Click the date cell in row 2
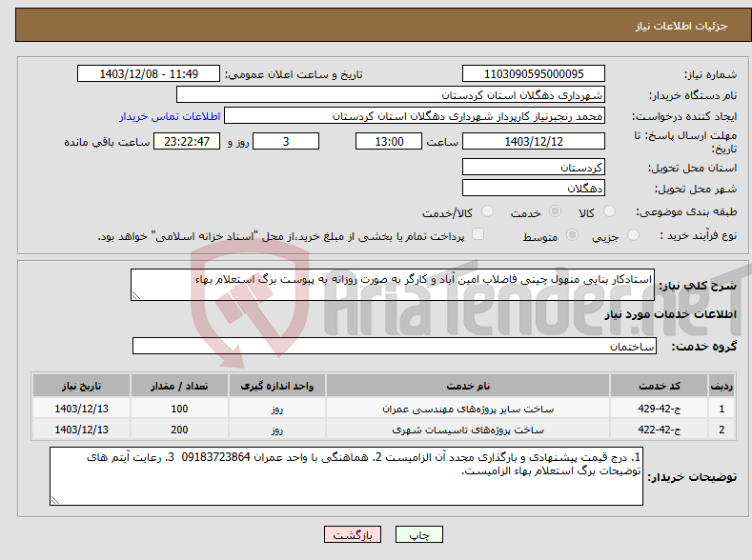Screen dimensions: 752x560 [82, 430]
